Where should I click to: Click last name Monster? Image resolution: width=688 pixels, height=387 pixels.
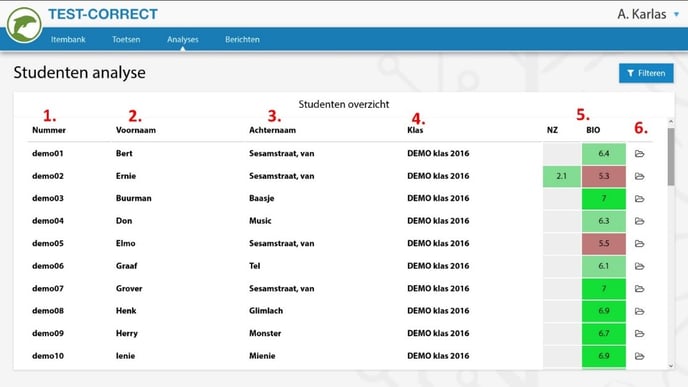[x=265, y=333]
